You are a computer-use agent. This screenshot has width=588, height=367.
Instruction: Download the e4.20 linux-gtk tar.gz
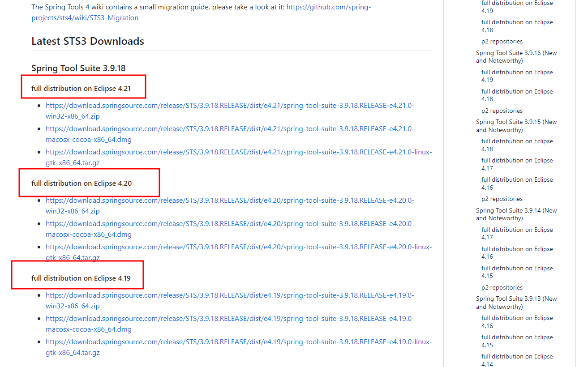(x=239, y=252)
